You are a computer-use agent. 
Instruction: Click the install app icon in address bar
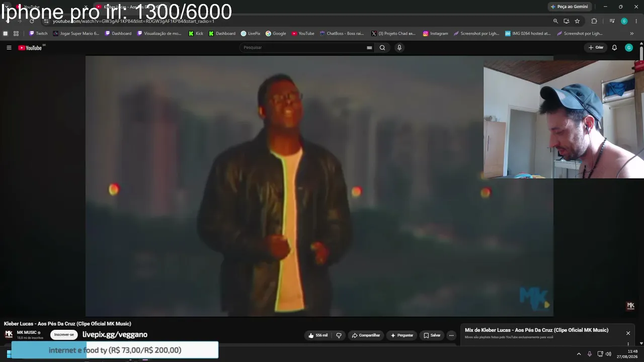click(567, 21)
